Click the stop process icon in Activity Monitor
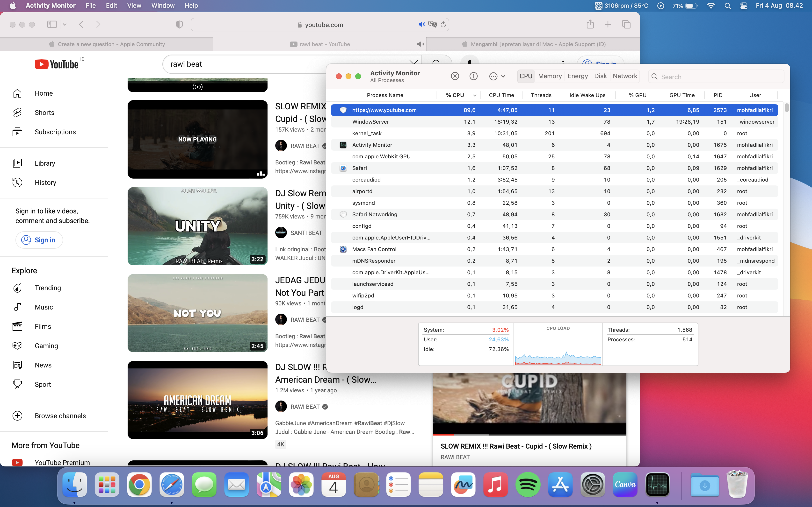The height and width of the screenshot is (507, 812). pyautogui.click(x=455, y=77)
